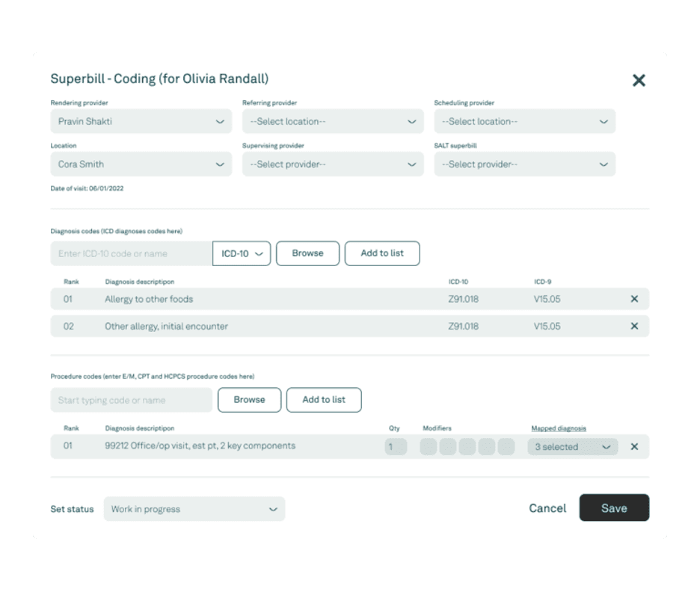Open the Mapped diagnosis selector showing 3 selected

click(x=573, y=446)
